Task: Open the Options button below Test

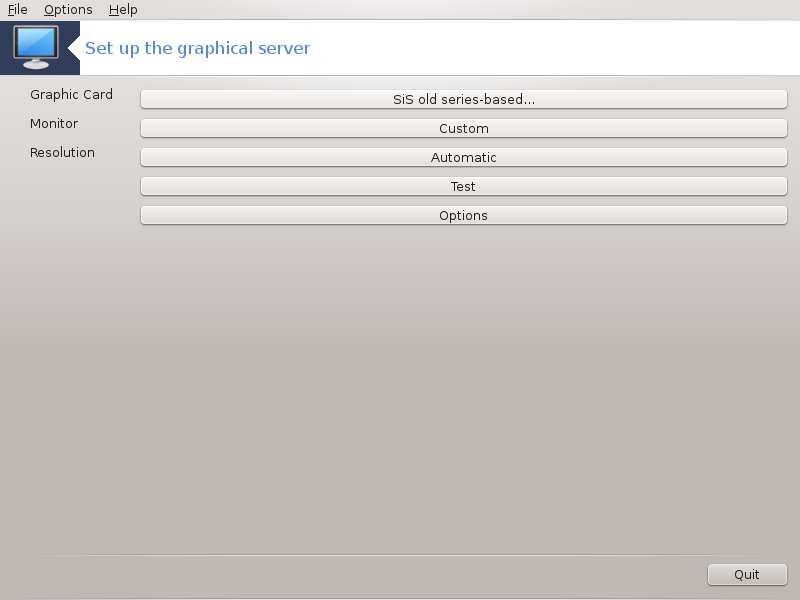Action: pos(464,215)
